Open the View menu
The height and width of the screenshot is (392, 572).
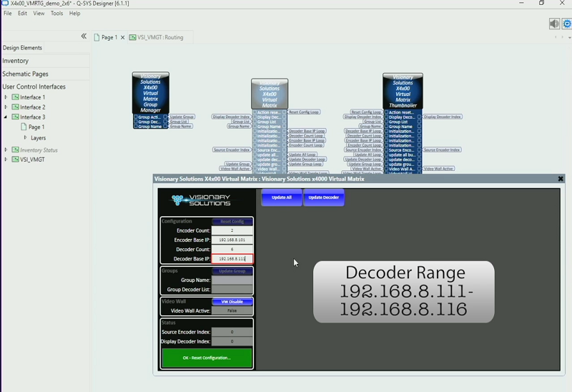39,13
